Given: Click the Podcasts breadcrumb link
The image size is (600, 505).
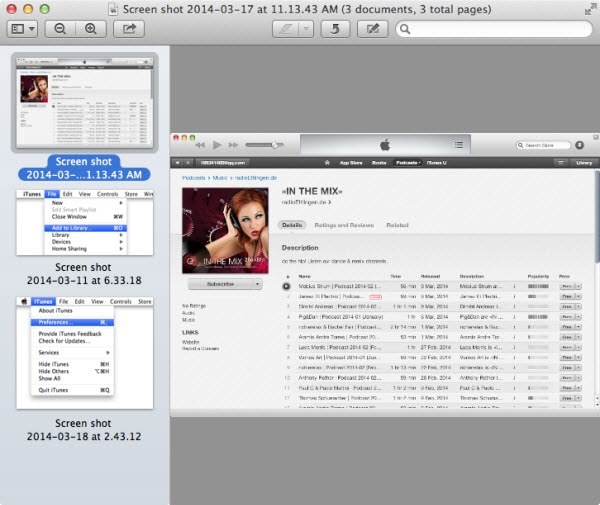Looking at the screenshot, I should (x=194, y=178).
